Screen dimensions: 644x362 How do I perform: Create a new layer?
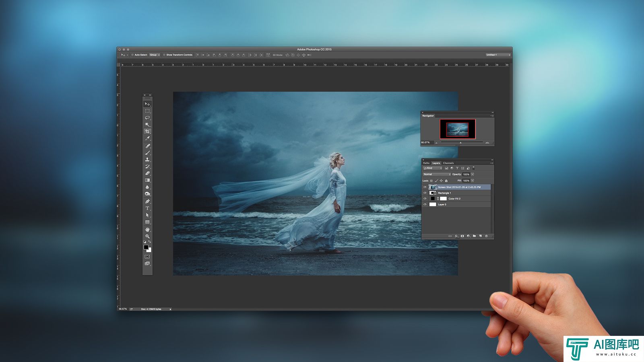(480, 236)
